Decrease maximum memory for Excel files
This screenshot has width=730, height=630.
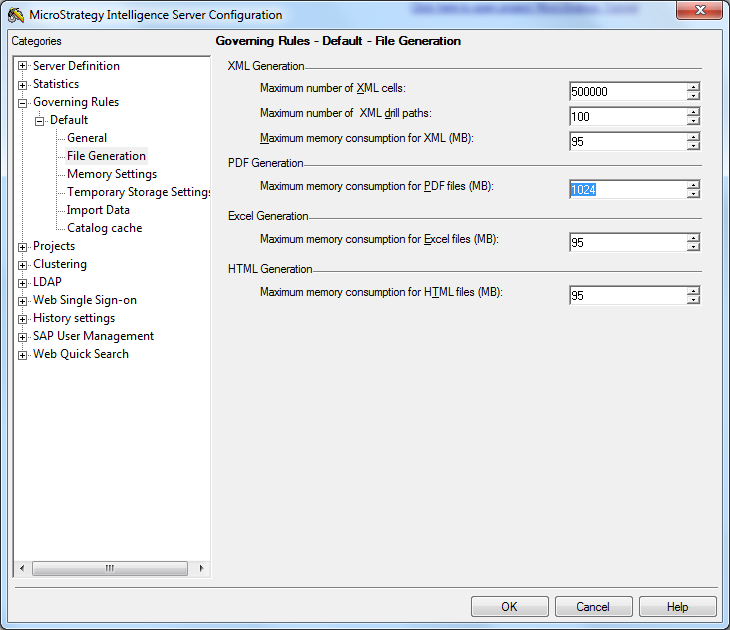693,247
